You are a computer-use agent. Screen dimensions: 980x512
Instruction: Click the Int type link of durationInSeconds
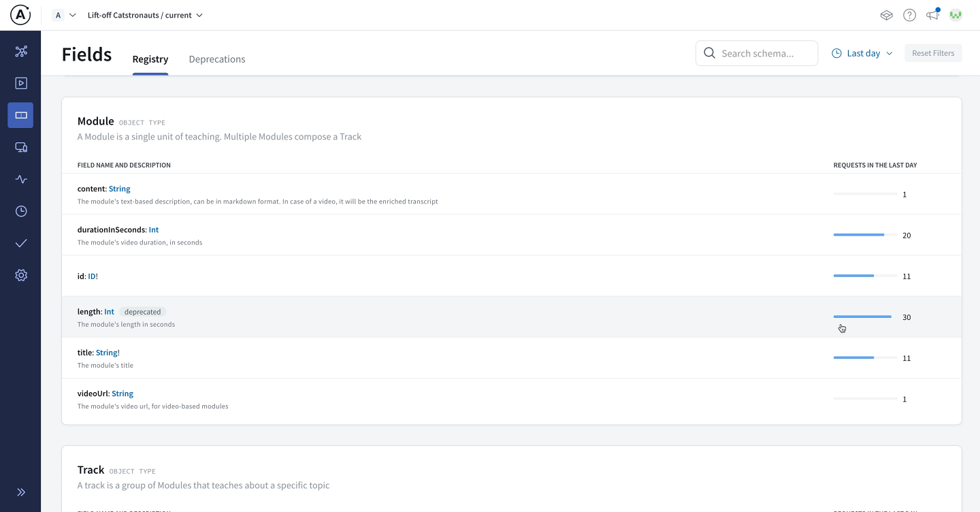click(x=154, y=229)
